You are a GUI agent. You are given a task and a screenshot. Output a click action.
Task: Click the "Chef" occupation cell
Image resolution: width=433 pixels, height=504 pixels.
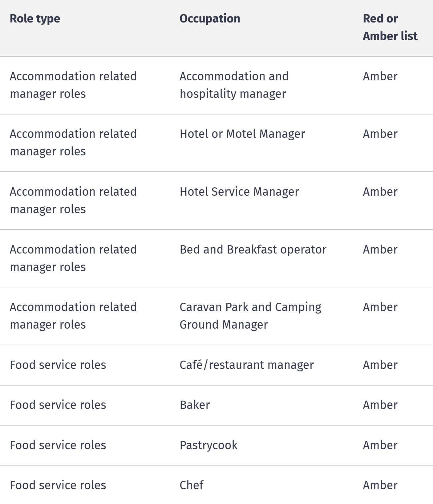point(192,485)
